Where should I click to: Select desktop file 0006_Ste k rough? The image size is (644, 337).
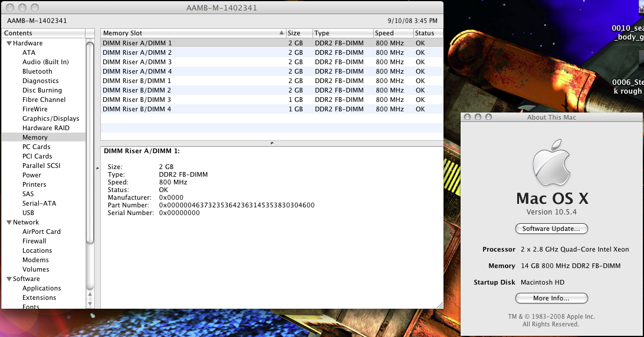[628, 87]
